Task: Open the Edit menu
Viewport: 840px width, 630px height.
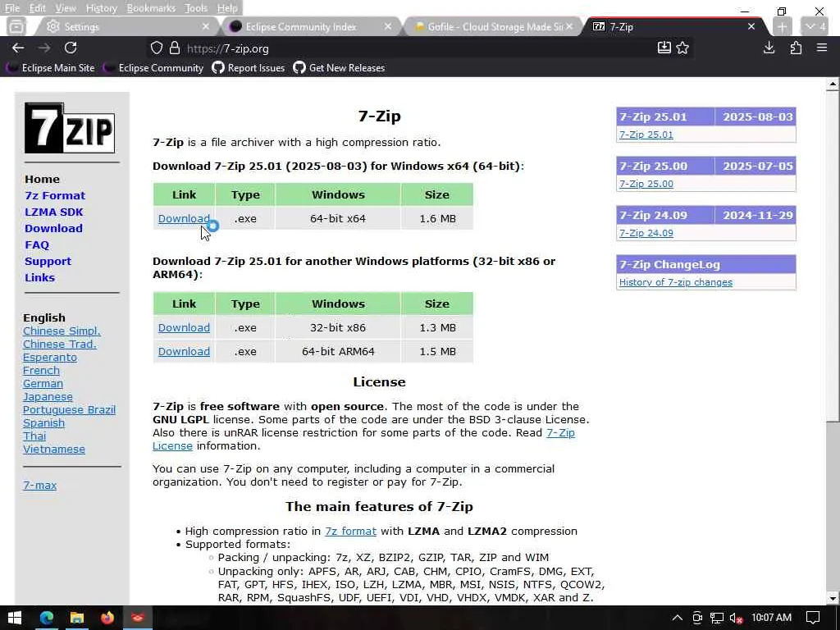Action: click(38, 8)
